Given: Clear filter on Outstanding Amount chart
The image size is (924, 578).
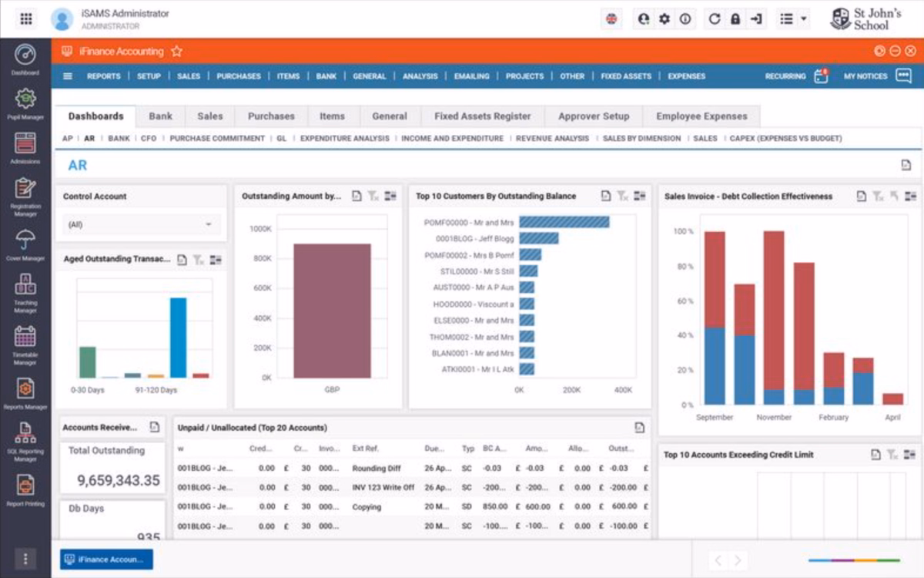Looking at the screenshot, I should (x=373, y=197).
